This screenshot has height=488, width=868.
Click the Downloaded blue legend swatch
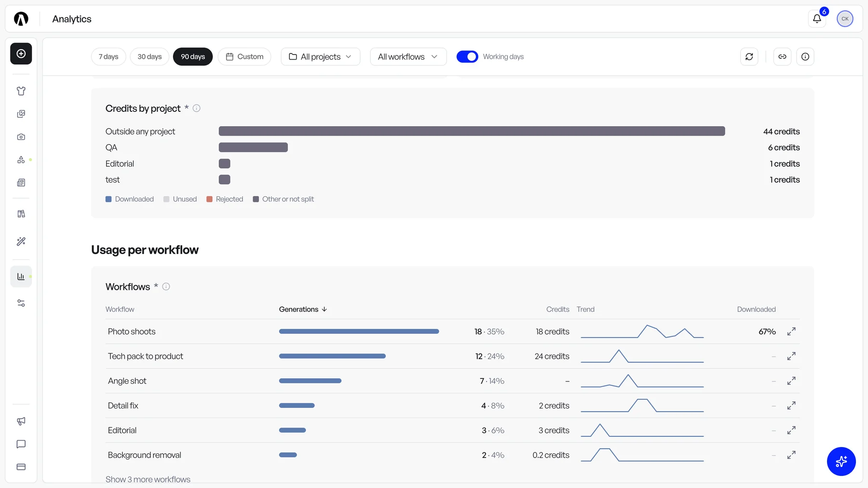click(x=108, y=199)
